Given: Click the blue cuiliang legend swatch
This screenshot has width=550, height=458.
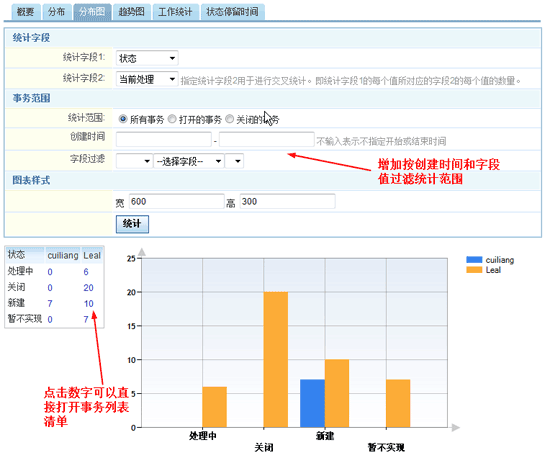Looking at the screenshot, I should [x=474, y=260].
